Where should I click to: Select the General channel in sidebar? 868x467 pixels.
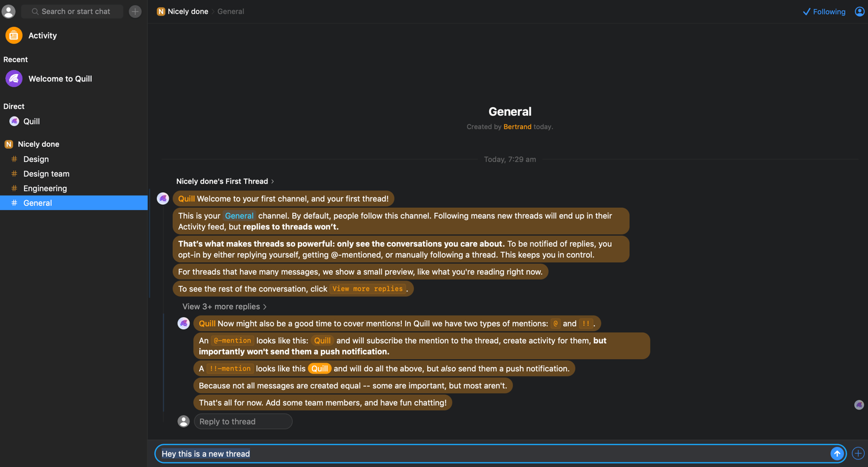[x=73, y=203]
